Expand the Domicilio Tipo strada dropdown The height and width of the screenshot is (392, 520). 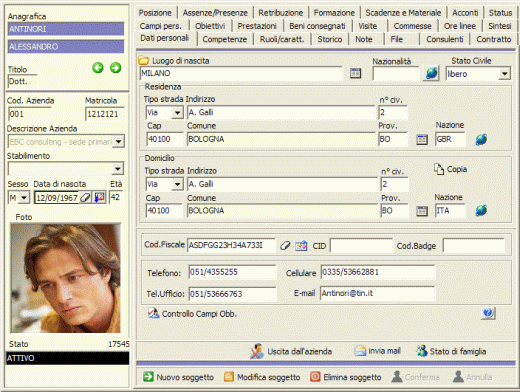click(x=177, y=184)
